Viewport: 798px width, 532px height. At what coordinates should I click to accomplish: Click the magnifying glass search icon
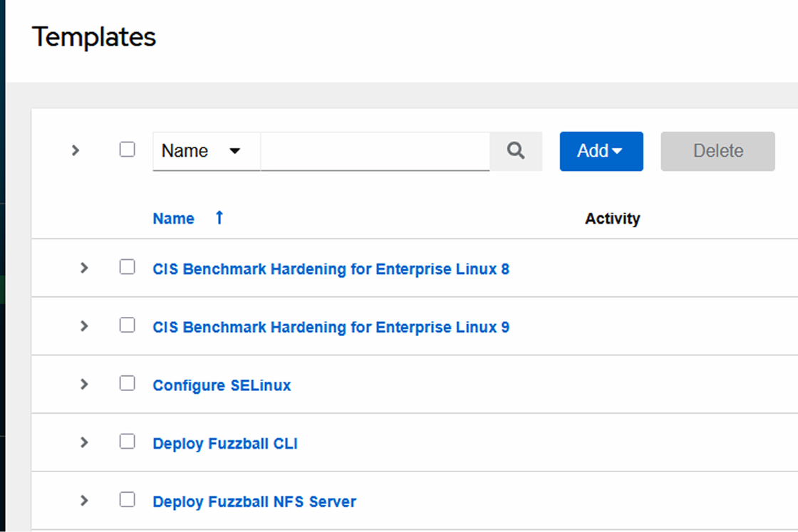[516, 151]
